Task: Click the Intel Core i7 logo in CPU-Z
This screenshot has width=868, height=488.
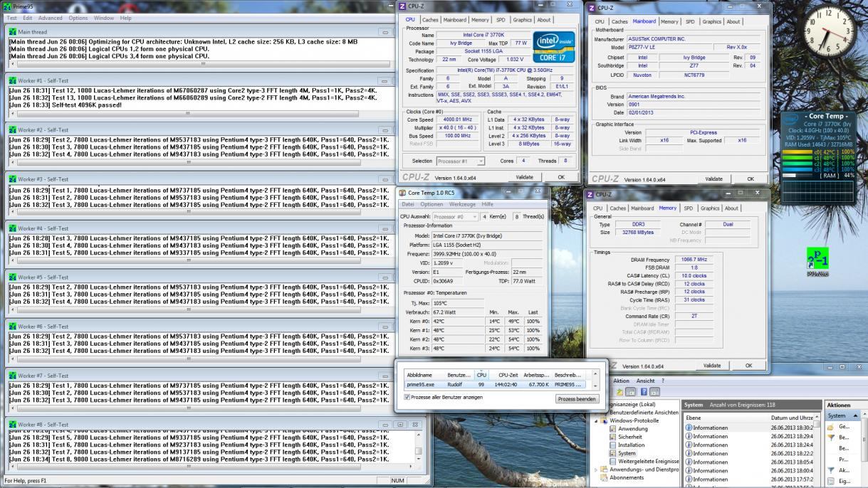Action: click(x=553, y=46)
